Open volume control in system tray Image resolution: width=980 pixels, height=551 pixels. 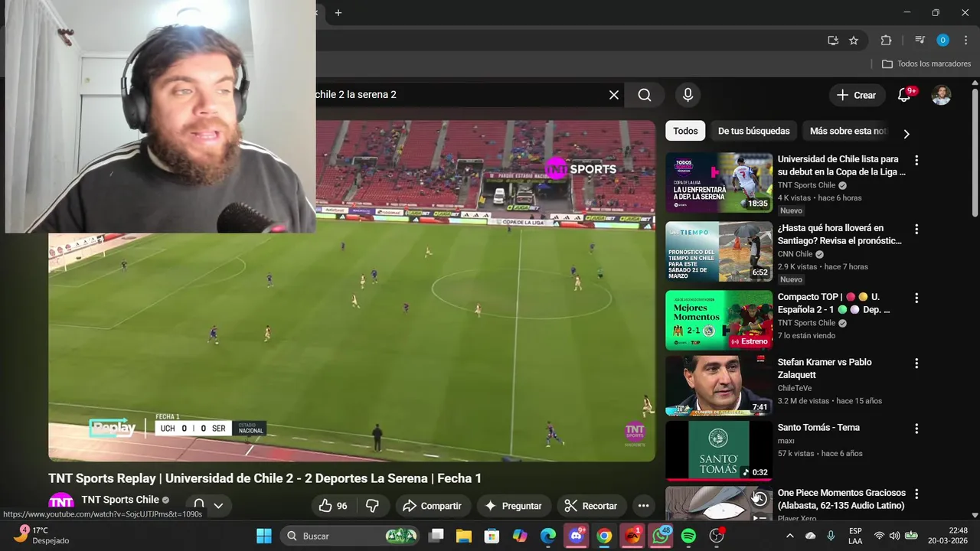(x=895, y=536)
